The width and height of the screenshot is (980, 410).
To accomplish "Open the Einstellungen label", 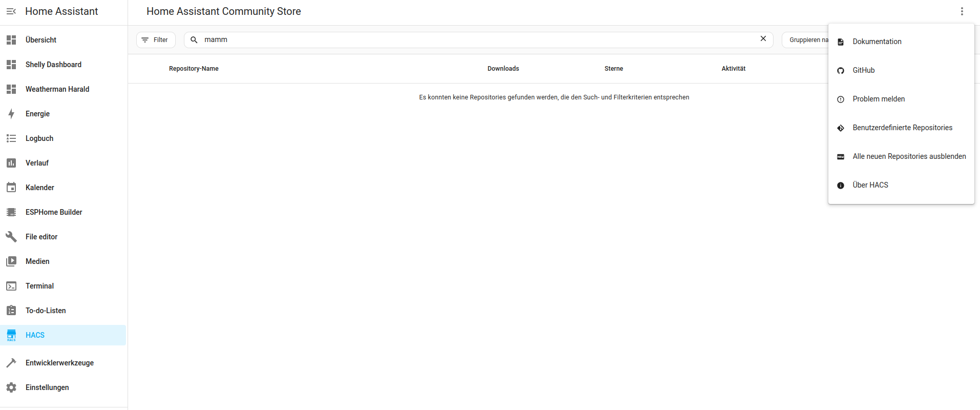I will (47, 387).
